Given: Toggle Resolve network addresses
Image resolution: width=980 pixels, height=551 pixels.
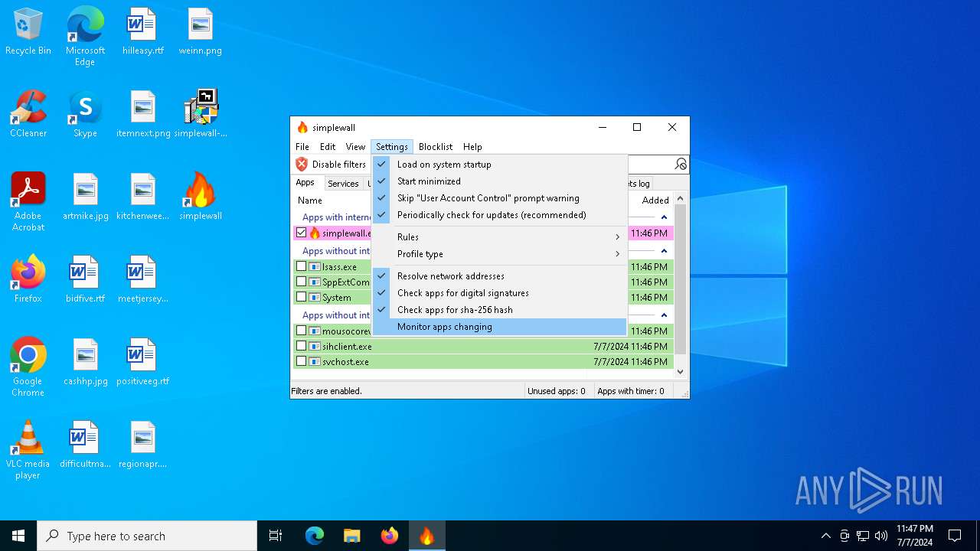Looking at the screenshot, I should click(499, 276).
